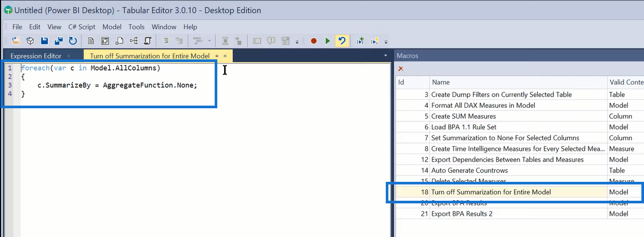Open the C# Script menu
644x237 pixels.
pos(82,27)
